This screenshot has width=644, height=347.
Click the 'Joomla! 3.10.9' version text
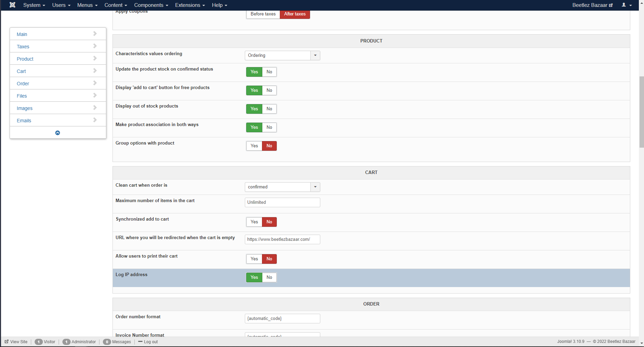click(x=571, y=342)
